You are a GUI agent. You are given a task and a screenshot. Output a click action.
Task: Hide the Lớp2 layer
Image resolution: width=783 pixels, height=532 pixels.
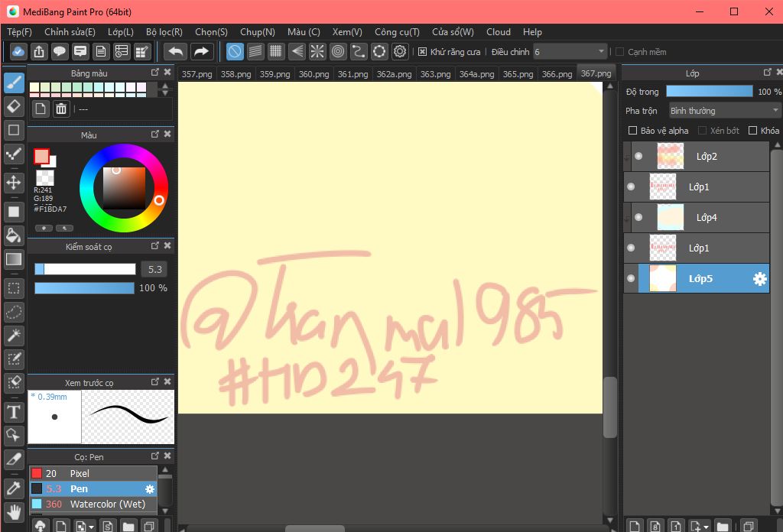coord(638,156)
